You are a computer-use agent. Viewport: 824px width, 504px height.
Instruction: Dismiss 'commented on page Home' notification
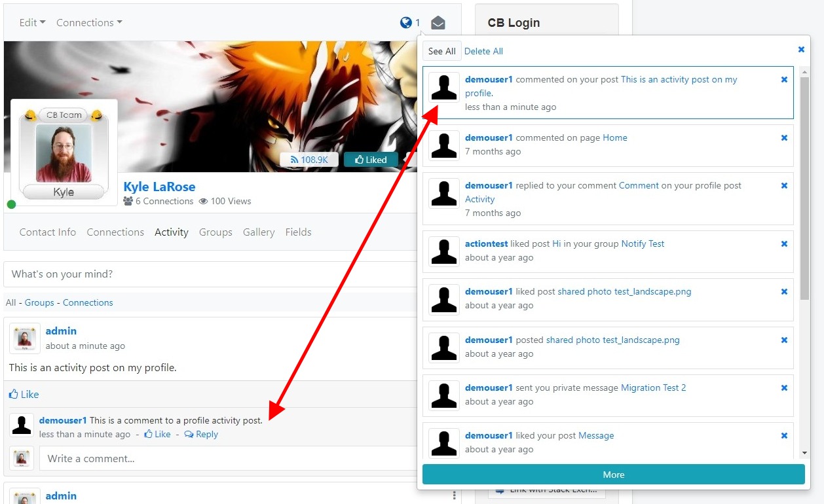pyautogui.click(x=784, y=137)
